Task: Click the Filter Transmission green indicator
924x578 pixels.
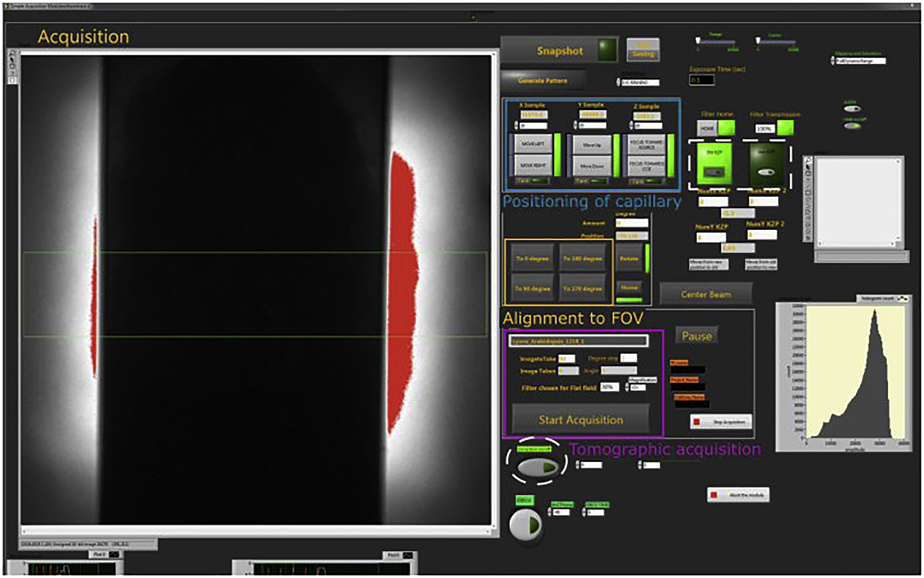Action: (x=785, y=128)
